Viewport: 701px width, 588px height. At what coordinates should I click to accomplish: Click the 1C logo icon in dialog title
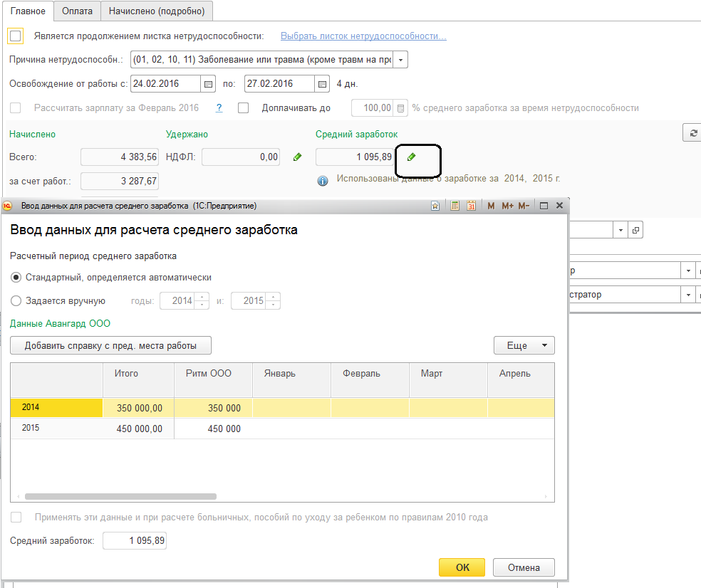[7, 206]
